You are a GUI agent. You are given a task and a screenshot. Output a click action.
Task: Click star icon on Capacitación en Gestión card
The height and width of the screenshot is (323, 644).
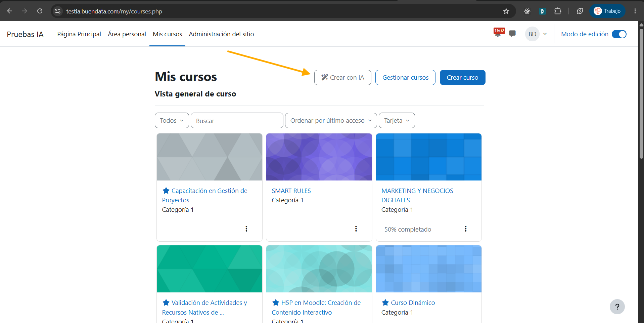[166, 191]
